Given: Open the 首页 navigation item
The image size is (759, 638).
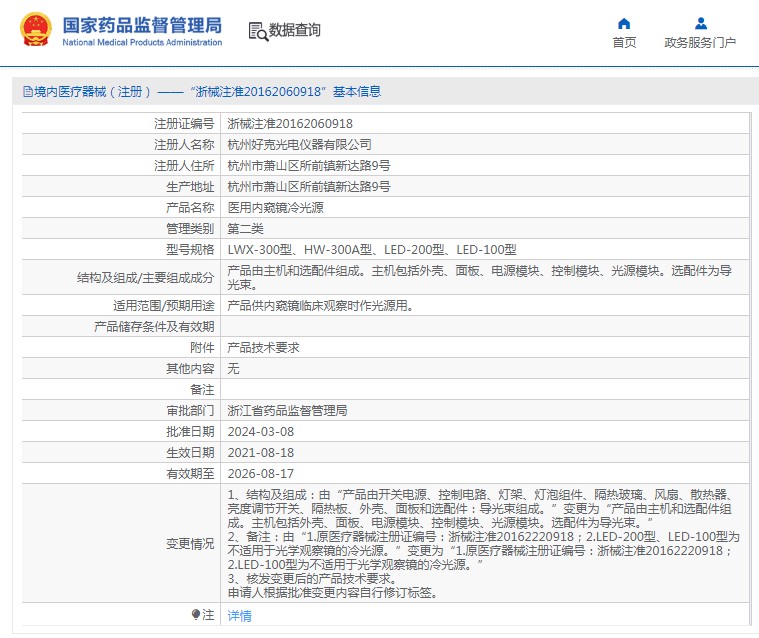Looking at the screenshot, I should pyautogui.click(x=624, y=43).
